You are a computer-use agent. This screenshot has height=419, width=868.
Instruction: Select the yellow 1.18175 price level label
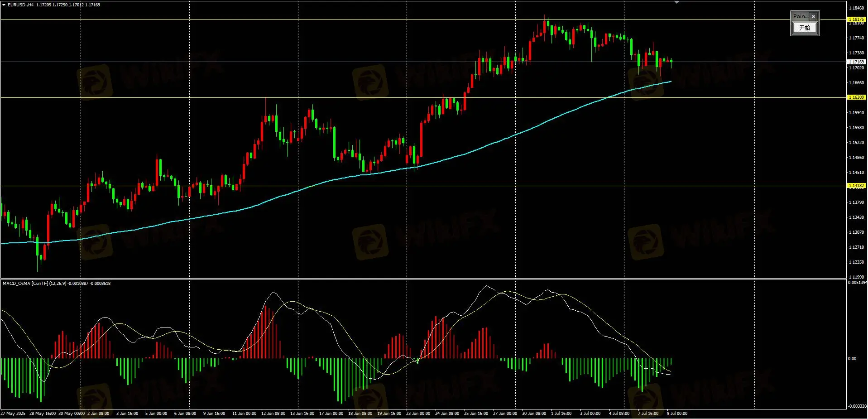pyautogui.click(x=856, y=19)
